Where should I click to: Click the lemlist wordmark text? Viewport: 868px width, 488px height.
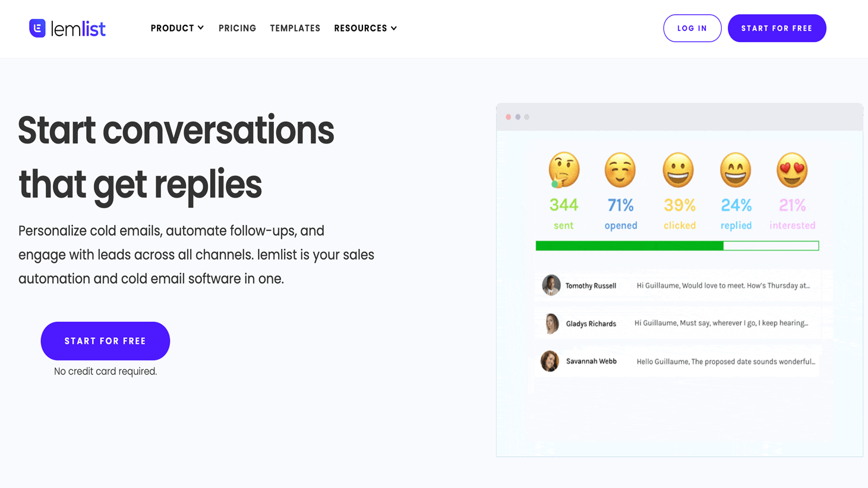78,28
